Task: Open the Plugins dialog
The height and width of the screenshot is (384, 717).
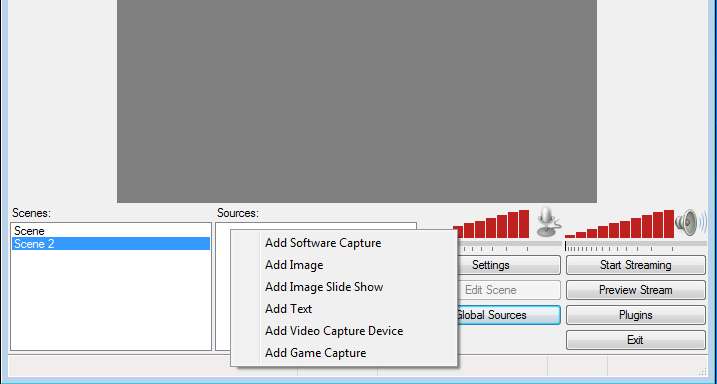Action: coord(636,315)
